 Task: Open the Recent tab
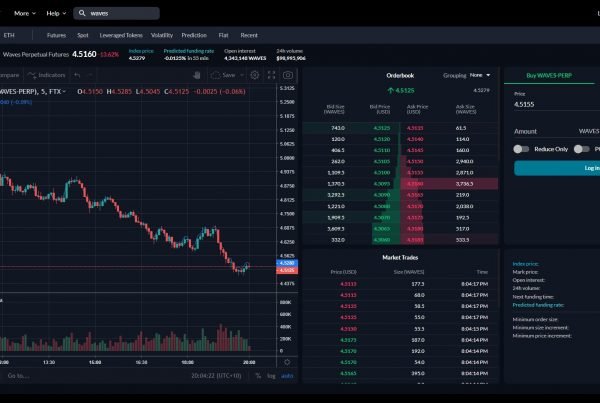[249, 35]
